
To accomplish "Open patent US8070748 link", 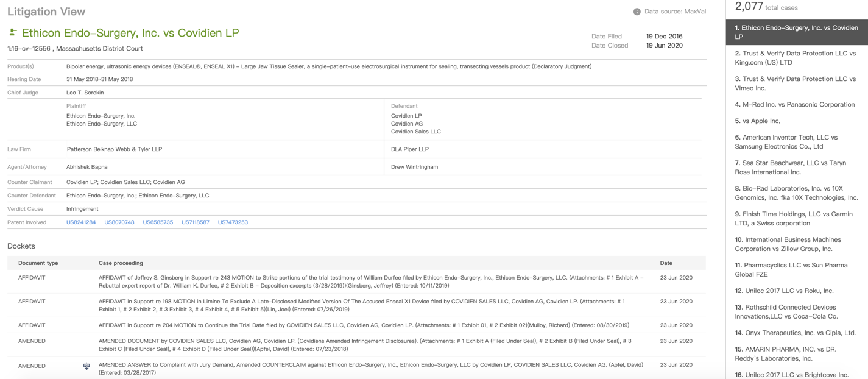I will [x=119, y=222].
